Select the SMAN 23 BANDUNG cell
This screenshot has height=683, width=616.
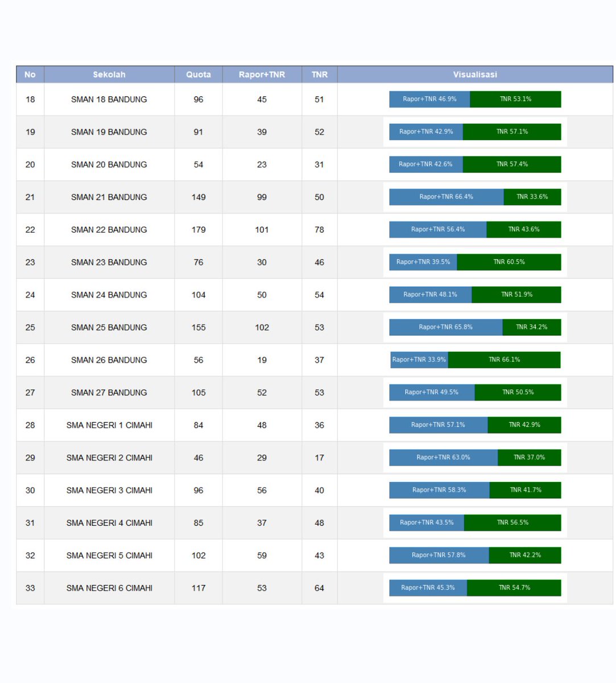(109, 262)
